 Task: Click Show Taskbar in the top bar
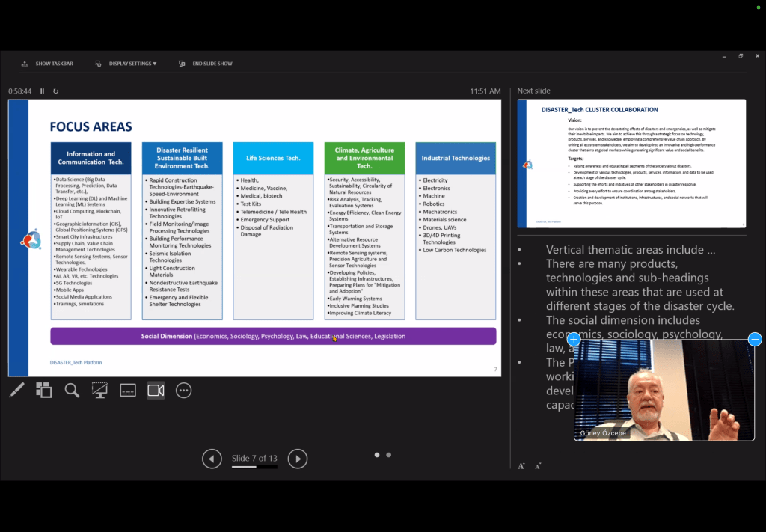pyautogui.click(x=47, y=64)
